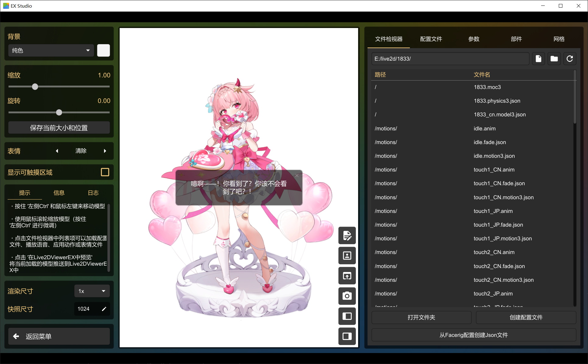Click the white background color swatch
Viewport: 588px width, 364px height.
tap(104, 50)
